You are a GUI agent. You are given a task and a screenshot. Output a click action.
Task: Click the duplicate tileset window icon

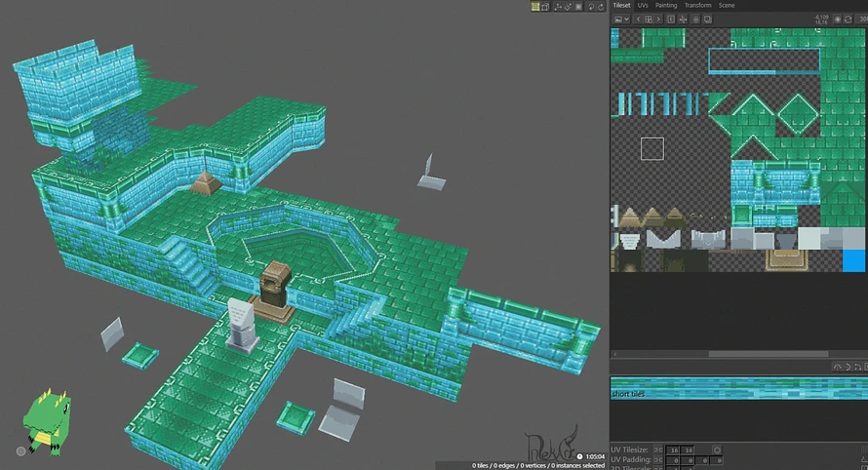[707, 20]
